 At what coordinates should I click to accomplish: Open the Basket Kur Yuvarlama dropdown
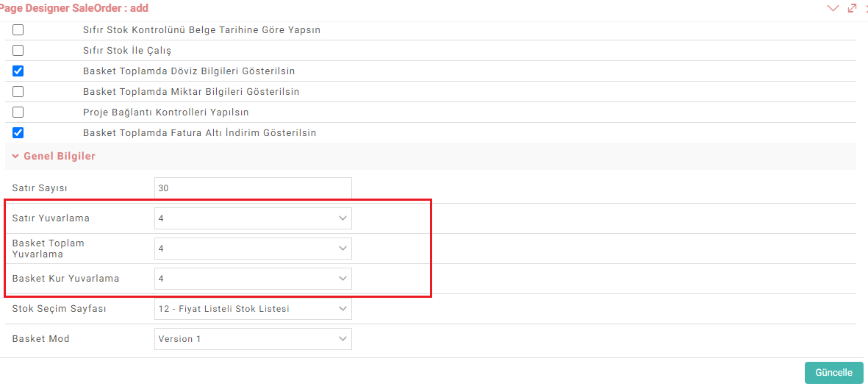pos(253,279)
